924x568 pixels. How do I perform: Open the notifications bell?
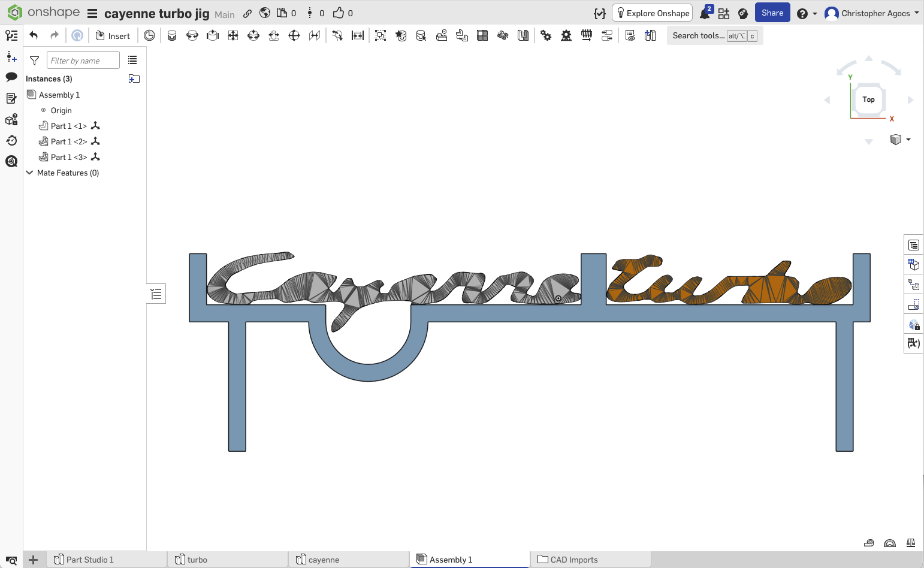[x=705, y=13]
